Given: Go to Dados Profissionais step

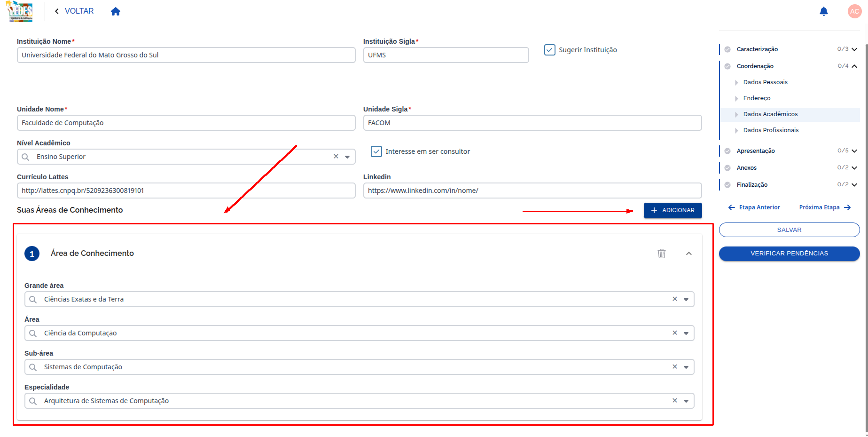Looking at the screenshot, I should 771,130.
